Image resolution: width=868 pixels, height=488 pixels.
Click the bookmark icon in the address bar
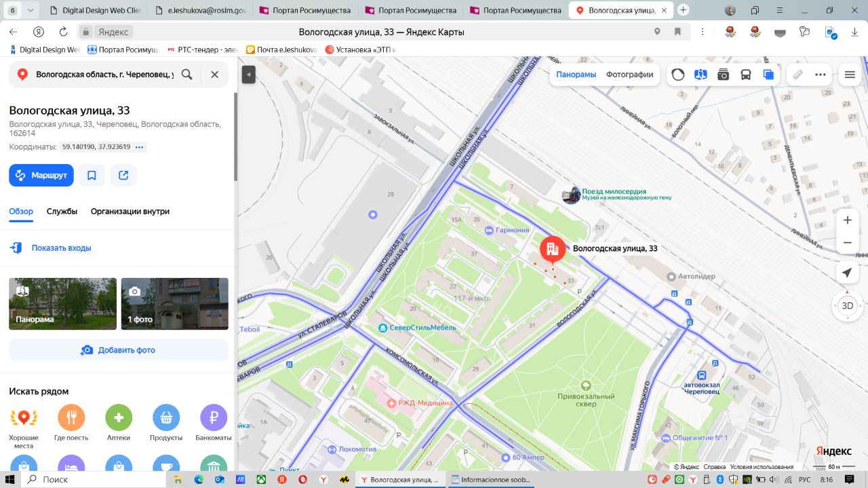point(677,32)
